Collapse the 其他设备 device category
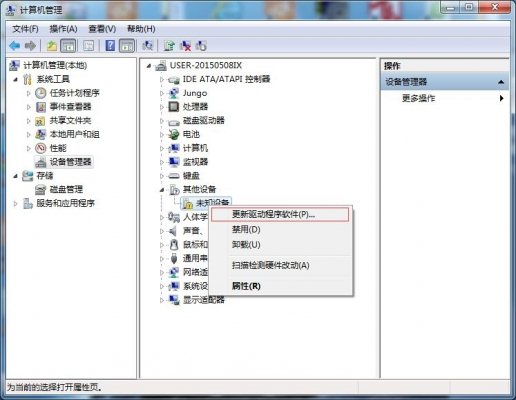Viewport: 516px width, 400px height. coord(162,190)
